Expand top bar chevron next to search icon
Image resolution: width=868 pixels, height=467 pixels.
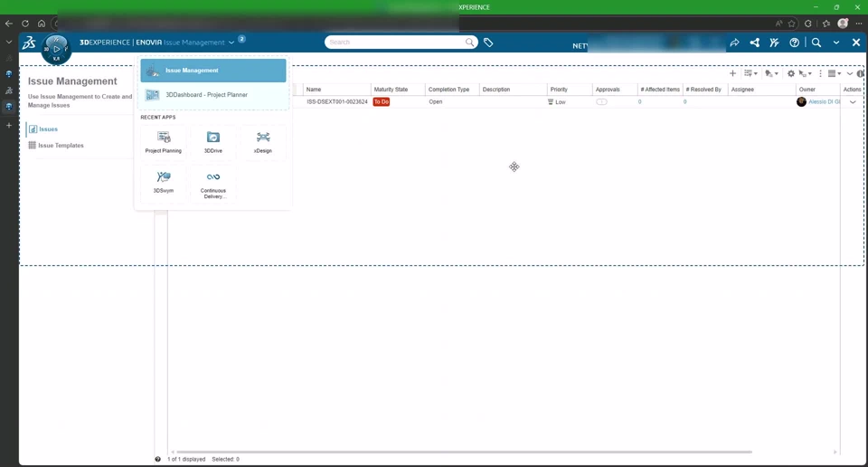pyautogui.click(x=836, y=43)
